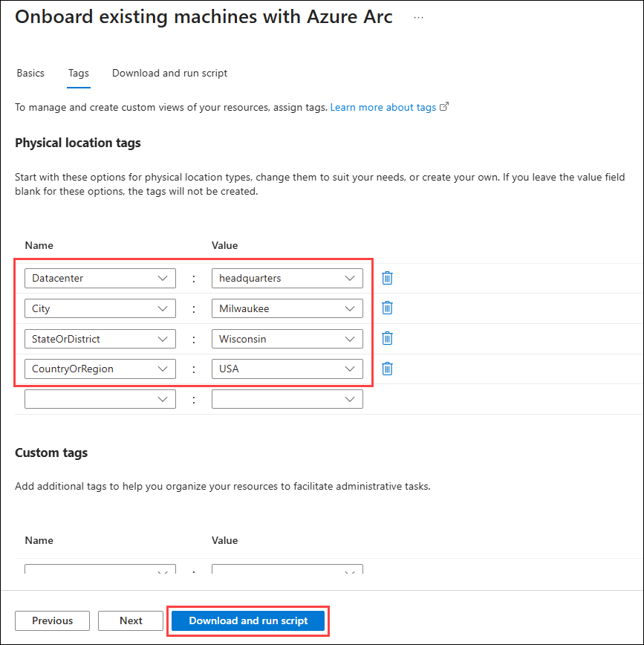Screen dimensions: 644x645
Task: Open the ellipsis menu next to the page title
Action: point(418,16)
